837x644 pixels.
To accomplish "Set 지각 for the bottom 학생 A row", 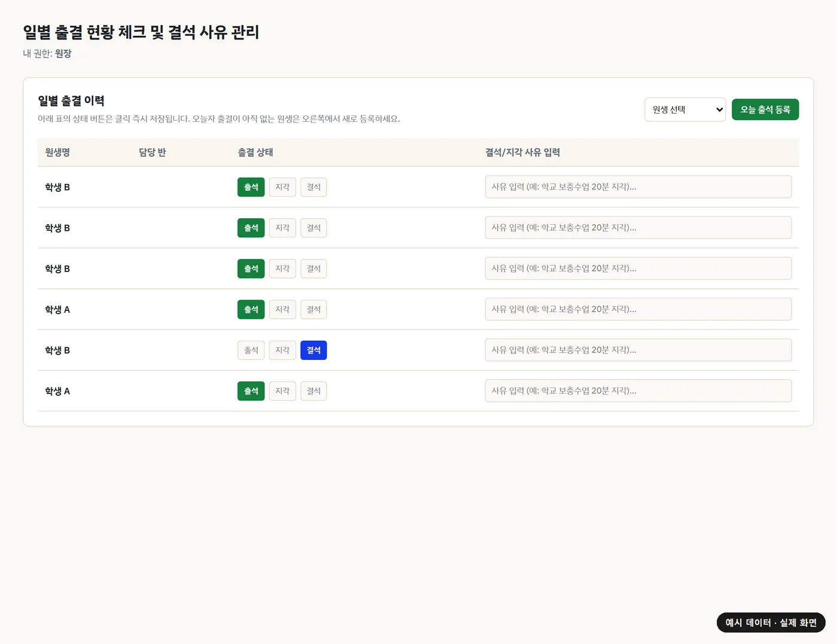I will pyautogui.click(x=282, y=391).
